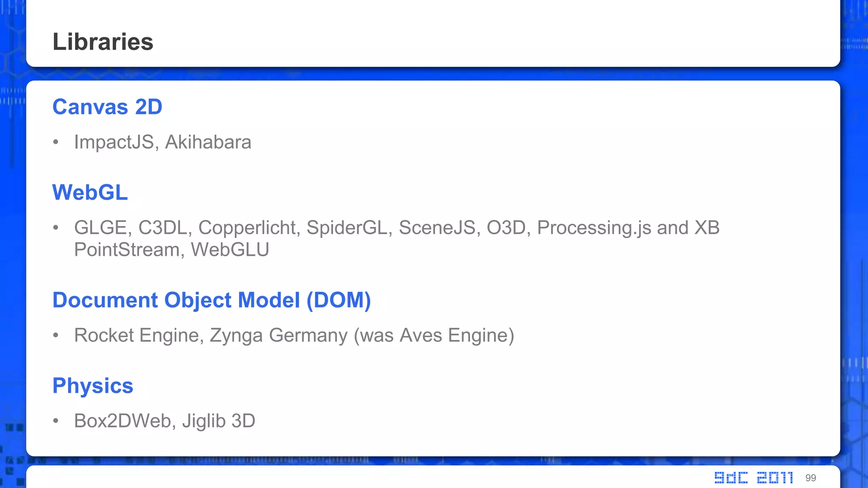Screen dimensions: 868x488
Task: Click the GLGE, C3DL, Copperlicht text line
Action: 396,227
